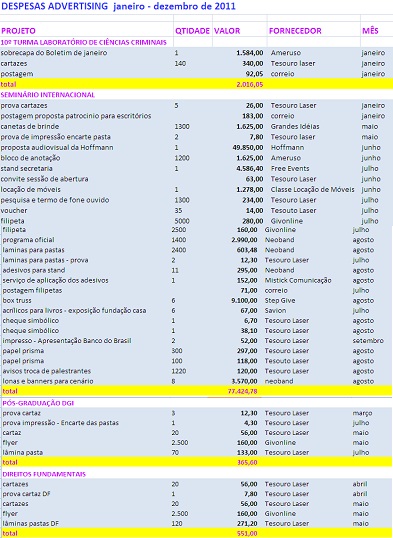
Task: Click the cell 'programa oficial'
Action: pos(28,240)
